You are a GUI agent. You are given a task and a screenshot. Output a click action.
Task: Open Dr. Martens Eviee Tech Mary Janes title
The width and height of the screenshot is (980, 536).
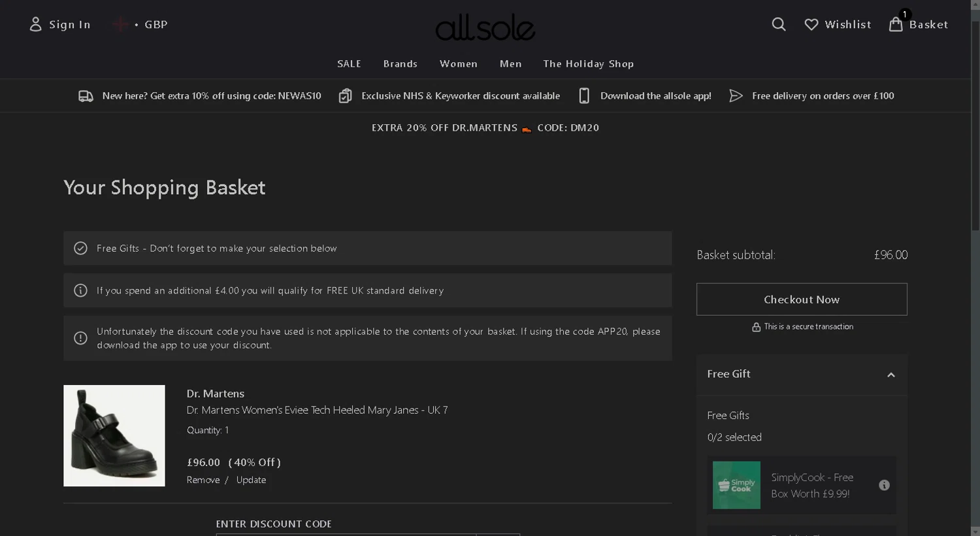point(317,410)
